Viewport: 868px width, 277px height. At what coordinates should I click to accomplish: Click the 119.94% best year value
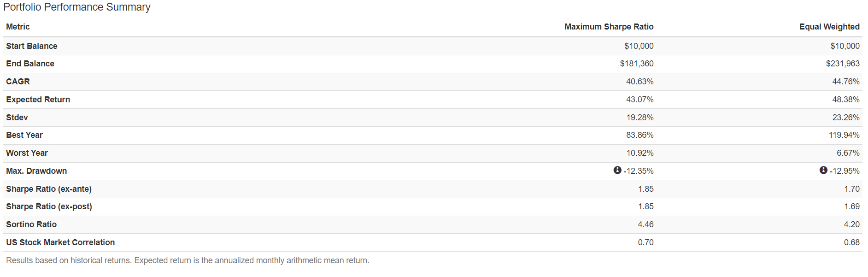coord(844,135)
